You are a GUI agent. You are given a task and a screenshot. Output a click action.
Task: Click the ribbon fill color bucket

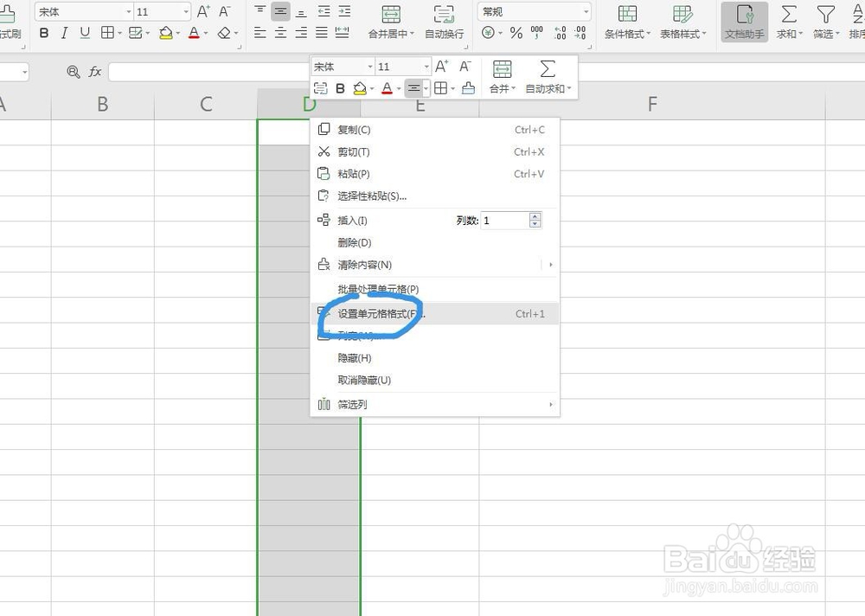coord(165,33)
